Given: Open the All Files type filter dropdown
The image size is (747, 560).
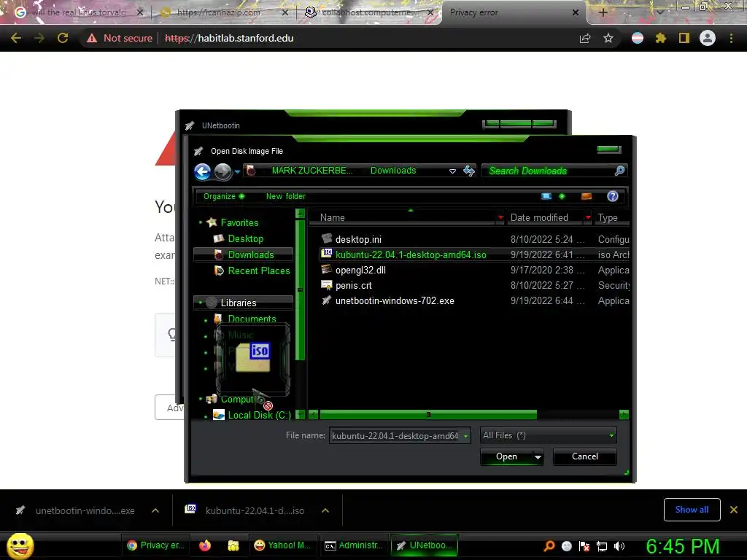Looking at the screenshot, I should [548, 435].
